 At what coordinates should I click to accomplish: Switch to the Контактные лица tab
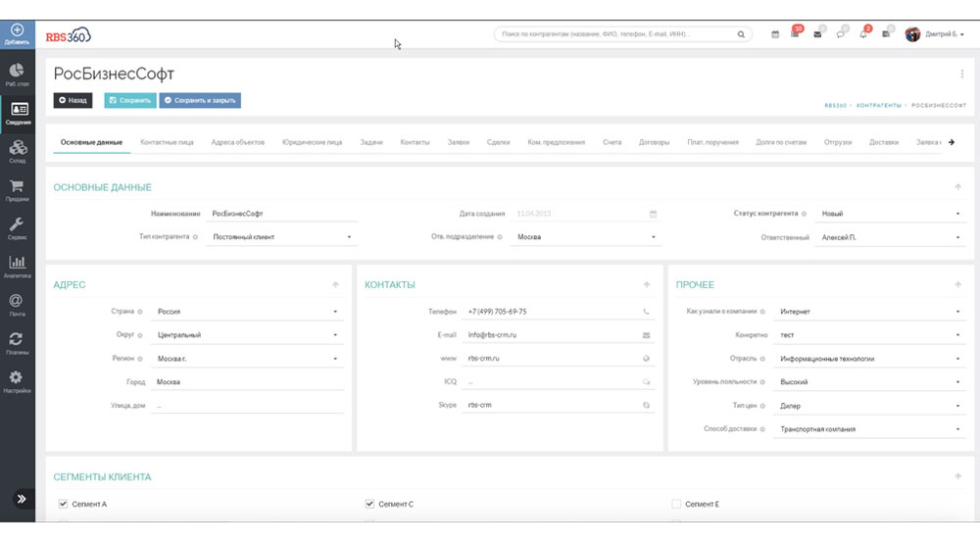(x=167, y=142)
